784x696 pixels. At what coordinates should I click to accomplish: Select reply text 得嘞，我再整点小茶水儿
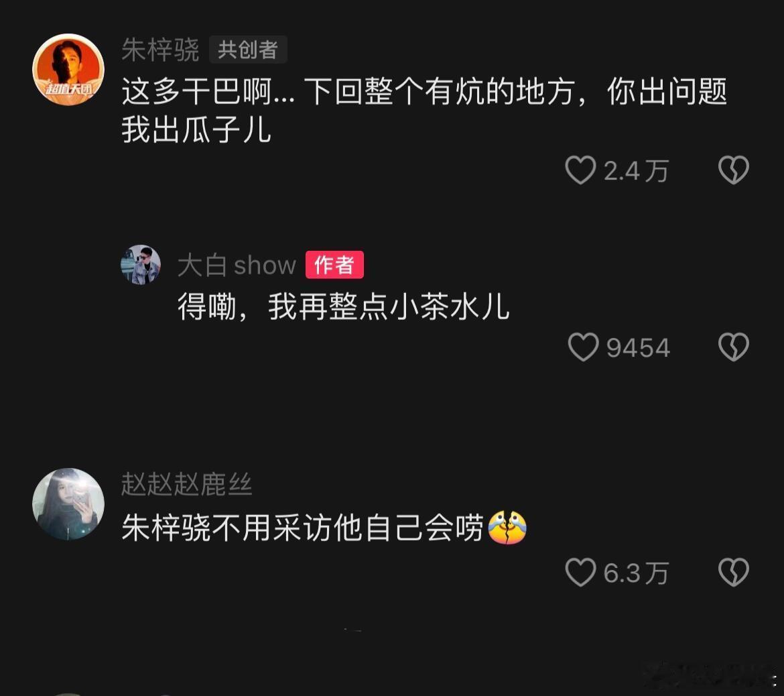[344, 306]
